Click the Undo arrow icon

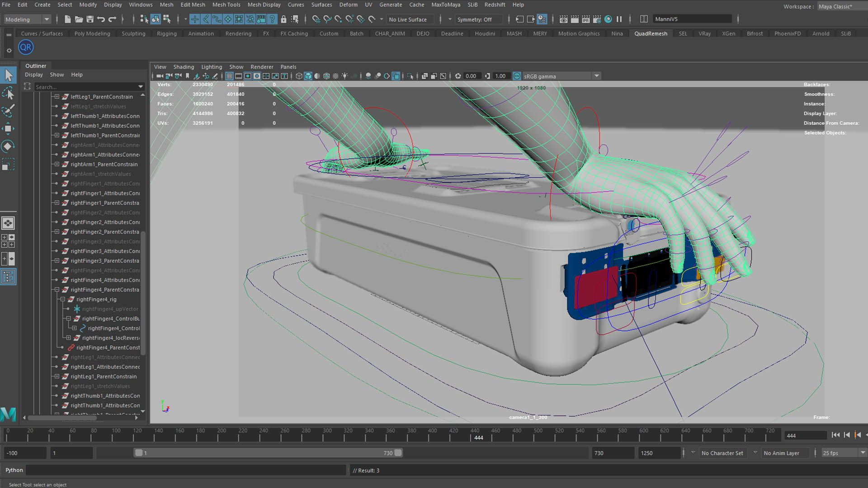click(x=101, y=19)
